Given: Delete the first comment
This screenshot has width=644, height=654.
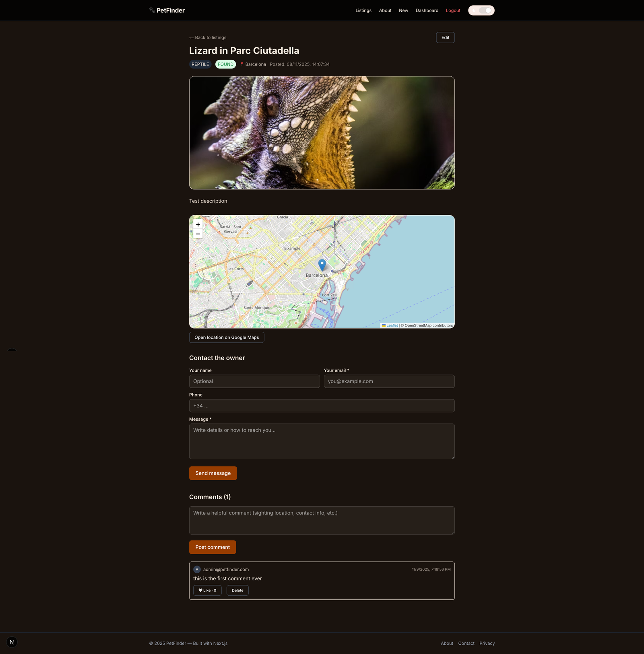Looking at the screenshot, I should pos(237,590).
